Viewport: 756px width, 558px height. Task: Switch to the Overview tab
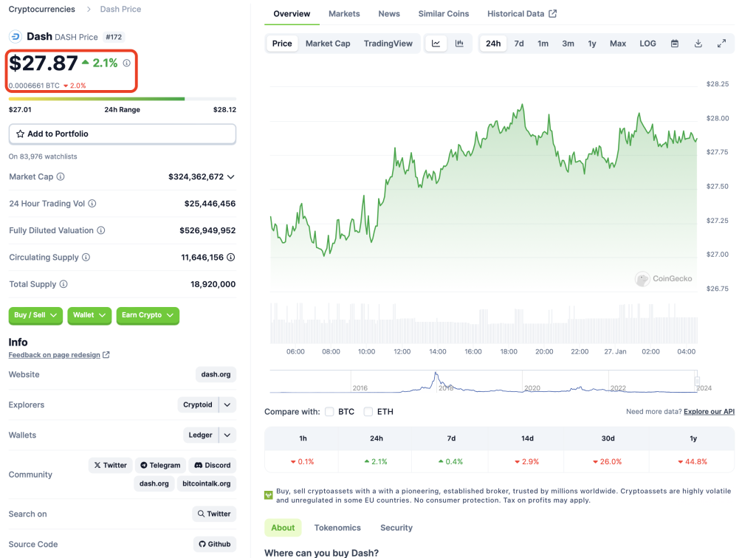point(292,14)
